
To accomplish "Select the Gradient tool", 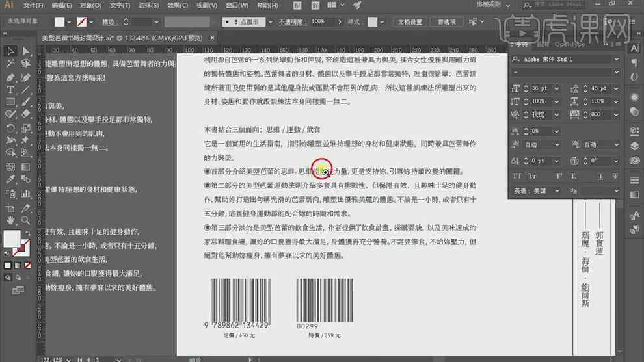I will pos(25,166).
